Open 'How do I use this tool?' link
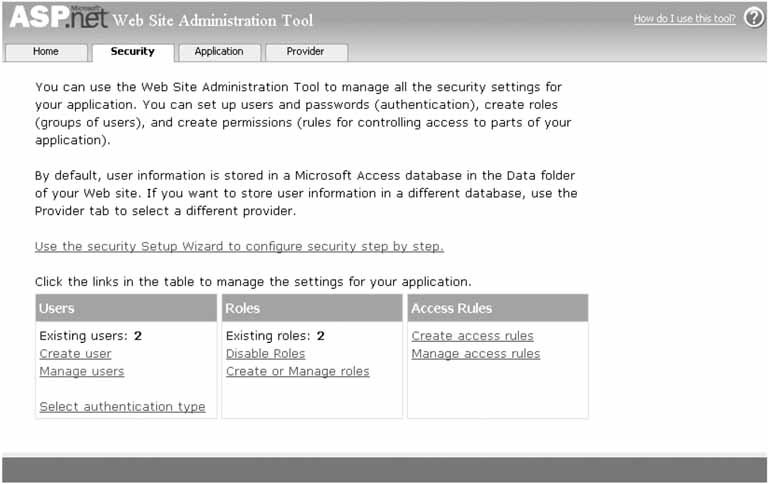The image size is (768, 484). pos(684,19)
